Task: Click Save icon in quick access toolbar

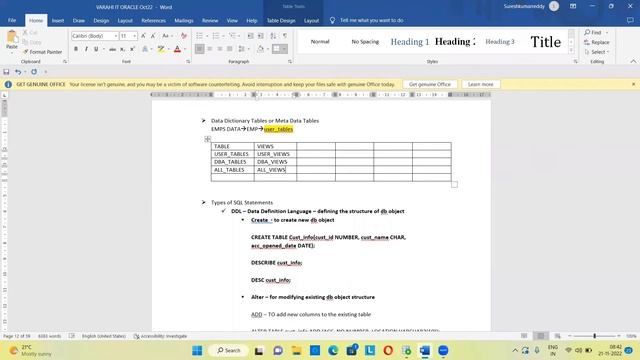Action: click(x=6, y=72)
